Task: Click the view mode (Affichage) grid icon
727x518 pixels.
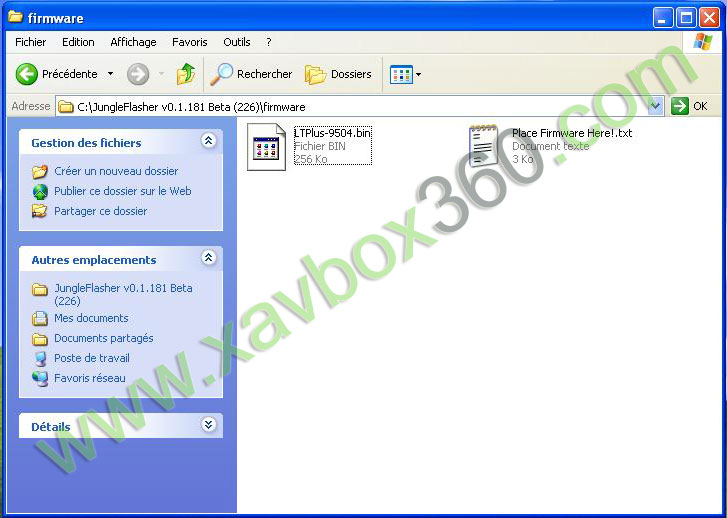Action: 401,74
